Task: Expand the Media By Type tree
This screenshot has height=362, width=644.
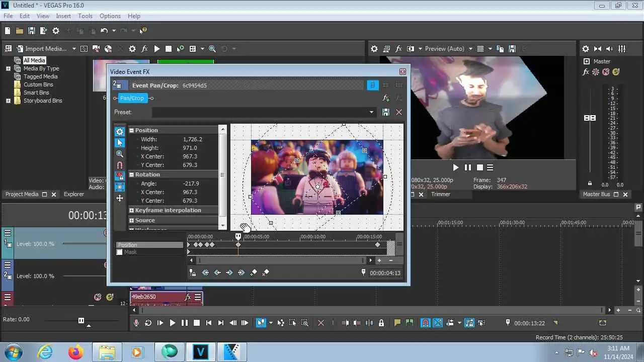Action: coord(8,68)
